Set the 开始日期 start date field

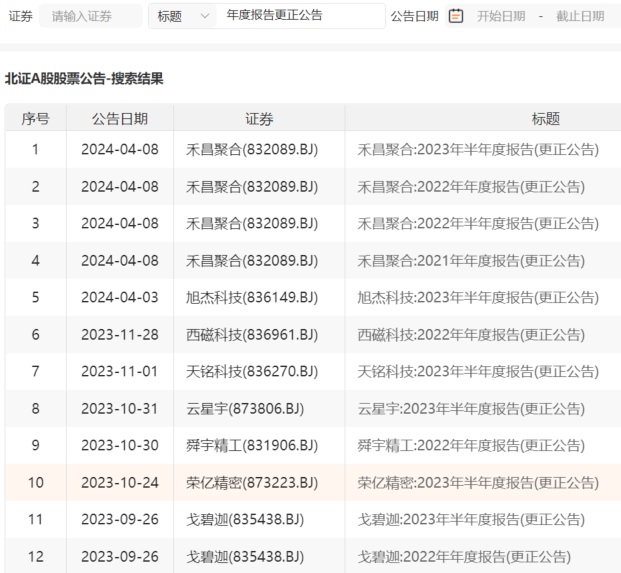pyautogui.click(x=501, y=16)
